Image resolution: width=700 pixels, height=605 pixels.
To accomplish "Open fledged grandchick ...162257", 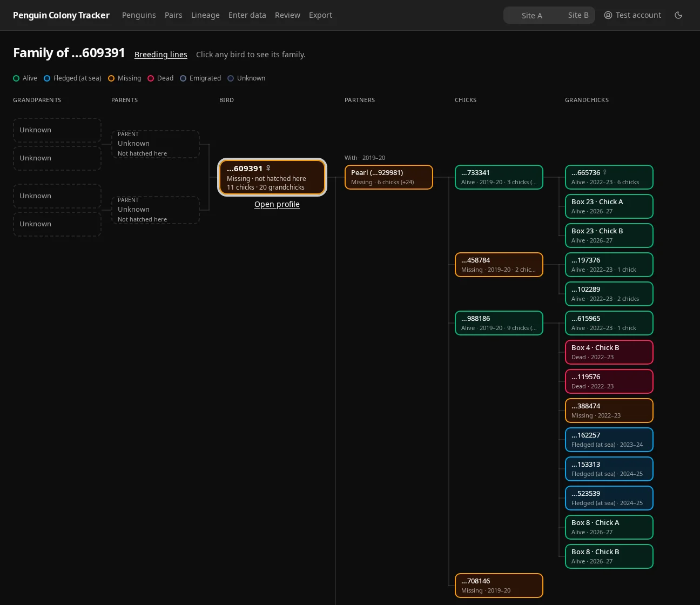I will tap(609, 440).
